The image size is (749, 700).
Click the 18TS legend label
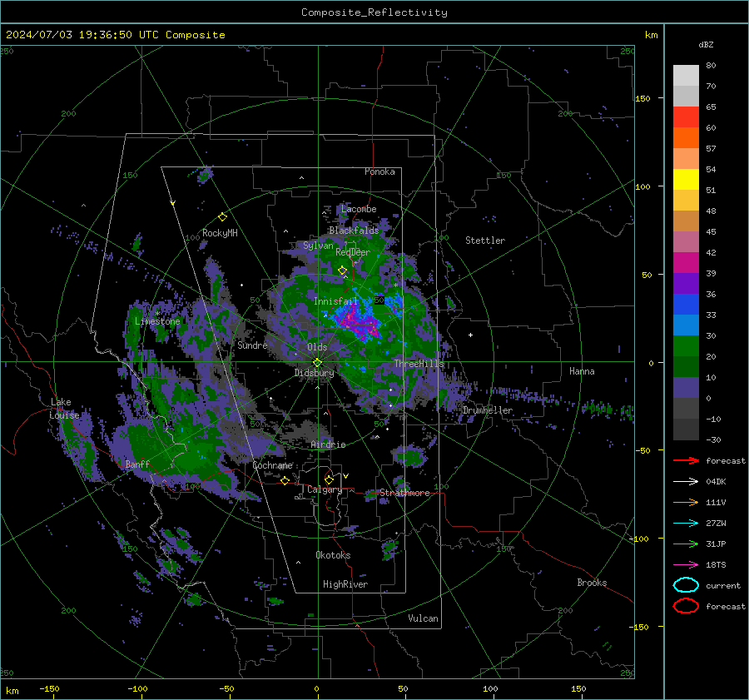click(x=716, y=565)
